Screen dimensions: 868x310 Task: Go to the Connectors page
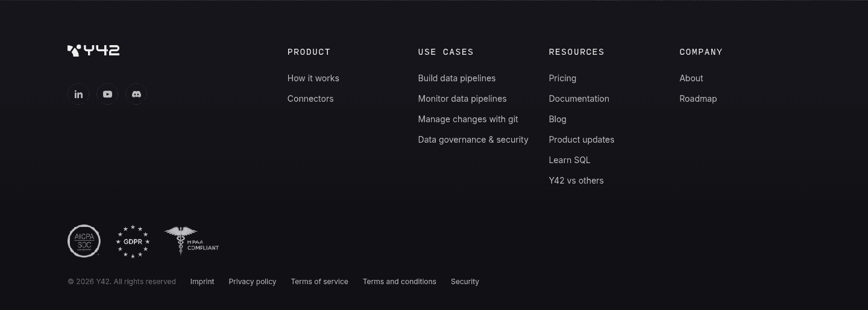coord(310,99)
